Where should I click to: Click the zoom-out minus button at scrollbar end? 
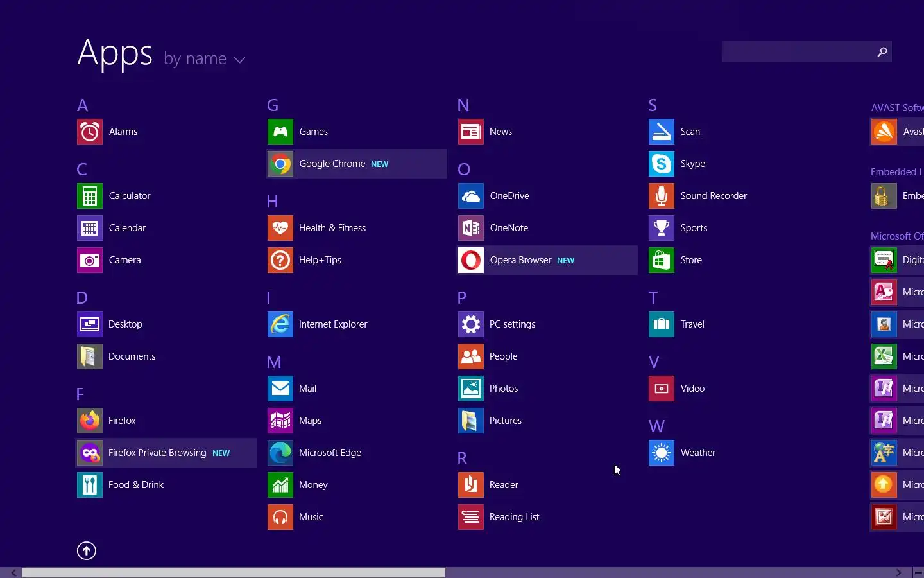[918, 572]
